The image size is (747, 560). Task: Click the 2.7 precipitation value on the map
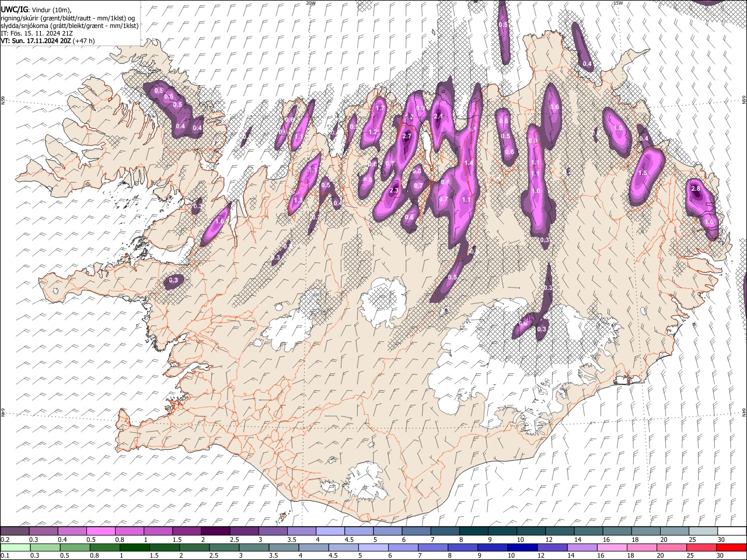407,136
